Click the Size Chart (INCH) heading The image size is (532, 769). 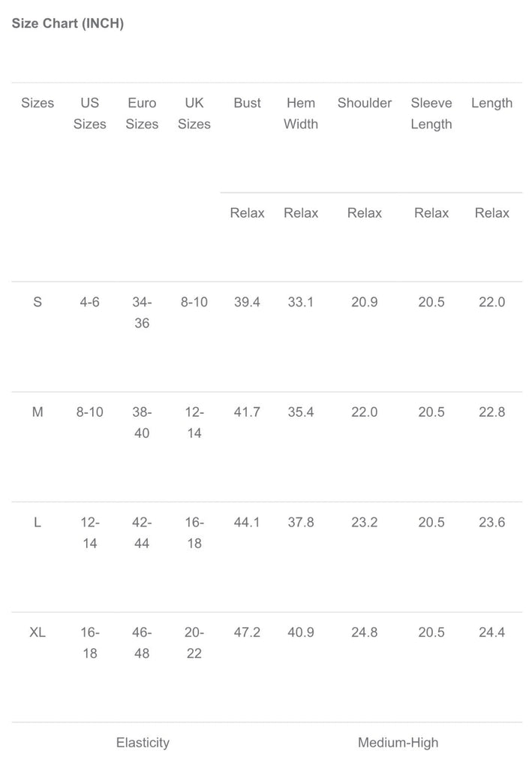click(x=68, y=23)
